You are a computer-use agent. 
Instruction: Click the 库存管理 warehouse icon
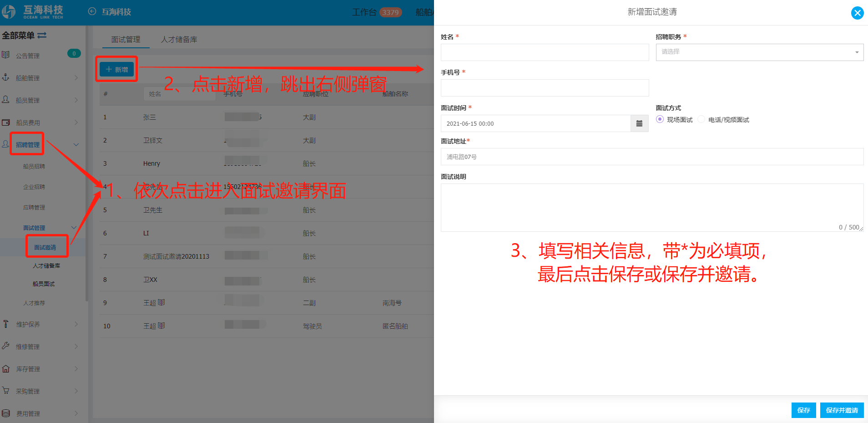tap(5, 368)
